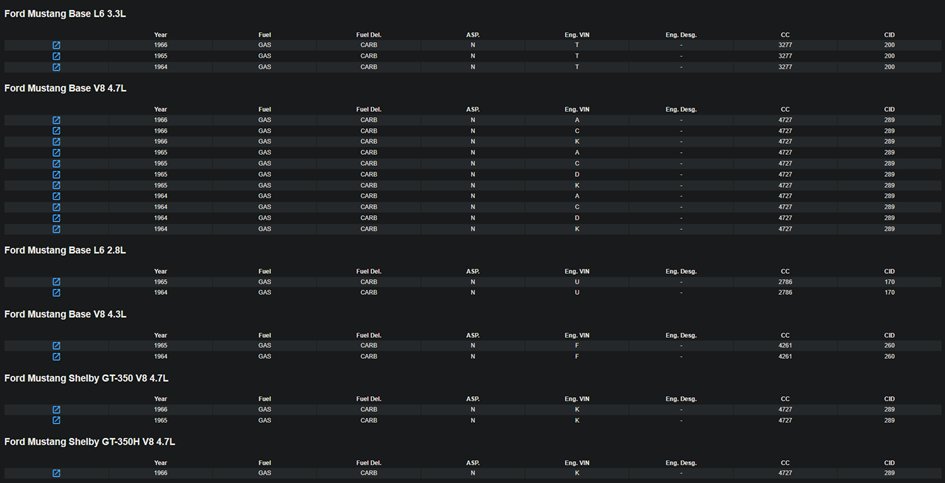Open the 1964 Base L6 3.3L row link icon

(56, 67)
